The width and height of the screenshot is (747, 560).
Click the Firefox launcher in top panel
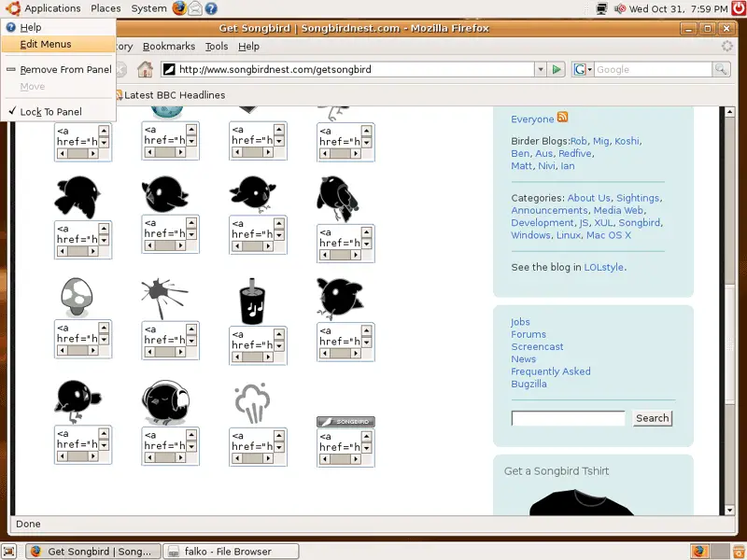[179, 8]
